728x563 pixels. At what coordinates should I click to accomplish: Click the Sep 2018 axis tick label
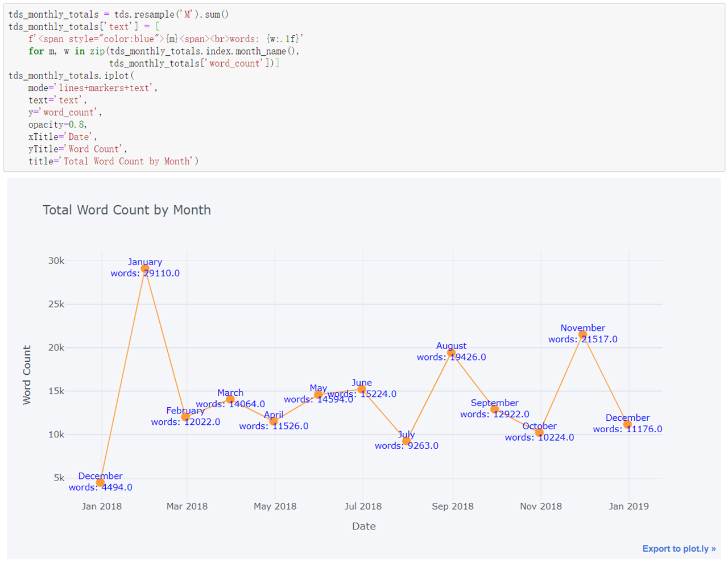pyautogui.click(x=452, y=506)
